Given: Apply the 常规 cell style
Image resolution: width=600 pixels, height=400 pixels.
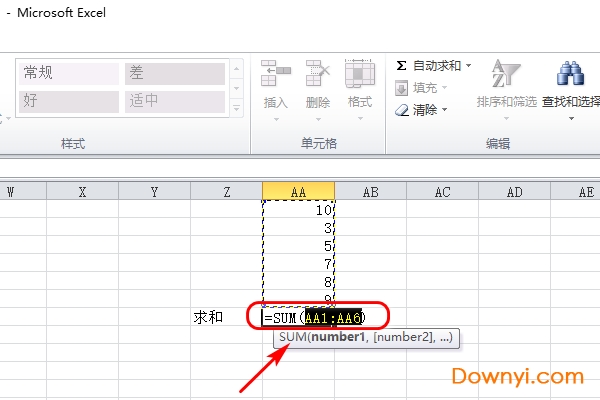Looking at the screenshot, I should click(68, 73).
